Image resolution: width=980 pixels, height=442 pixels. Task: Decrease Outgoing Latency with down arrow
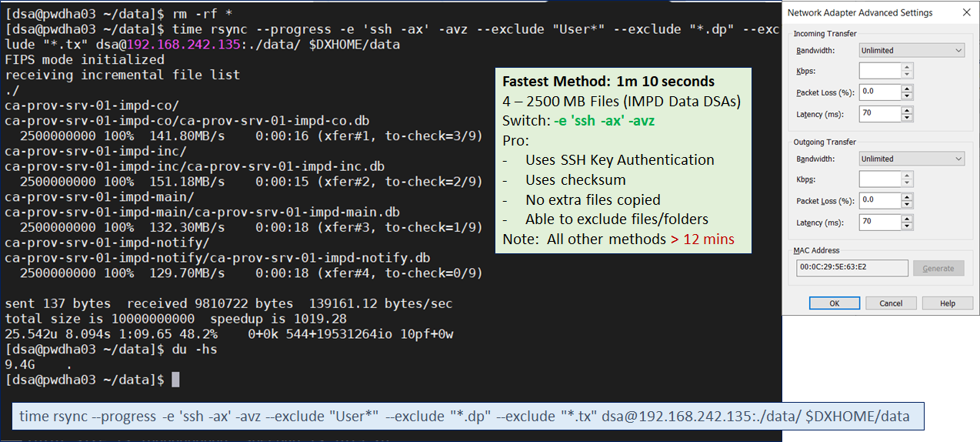click(x=907, y=226)
